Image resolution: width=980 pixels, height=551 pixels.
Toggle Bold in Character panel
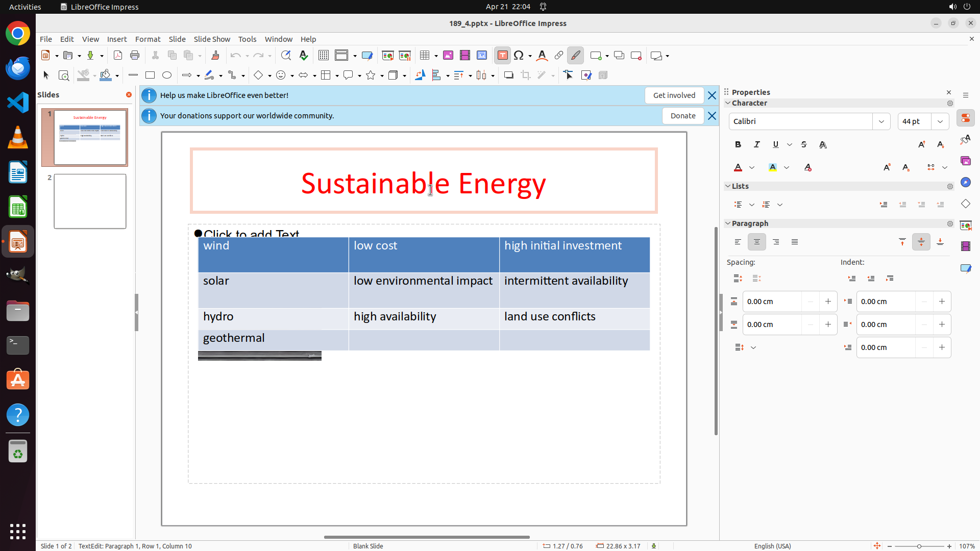738,144
